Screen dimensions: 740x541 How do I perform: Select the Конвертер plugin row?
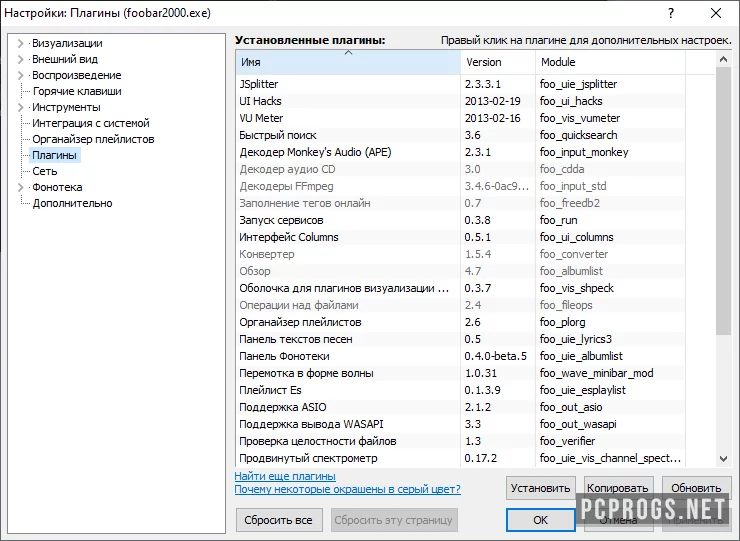point(460,254)
